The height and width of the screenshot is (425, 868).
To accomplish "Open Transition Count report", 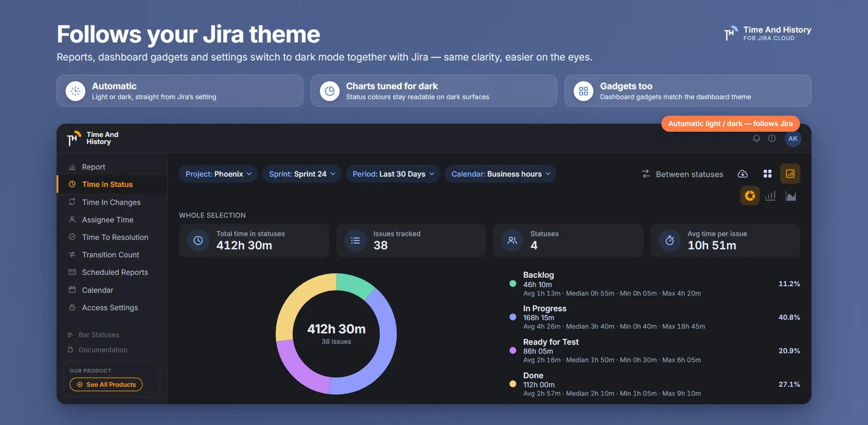I will click(x=112, y=255).
